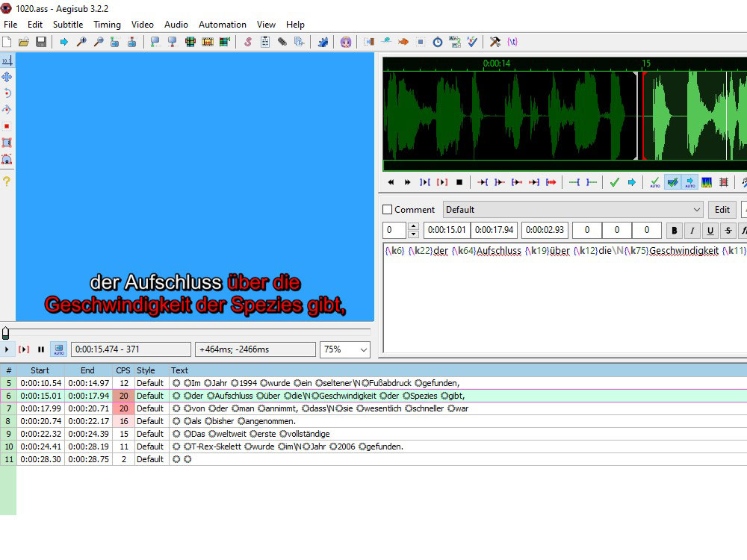Toggle italic formatting button
This screenshot has height=560, width=747.
692,231
